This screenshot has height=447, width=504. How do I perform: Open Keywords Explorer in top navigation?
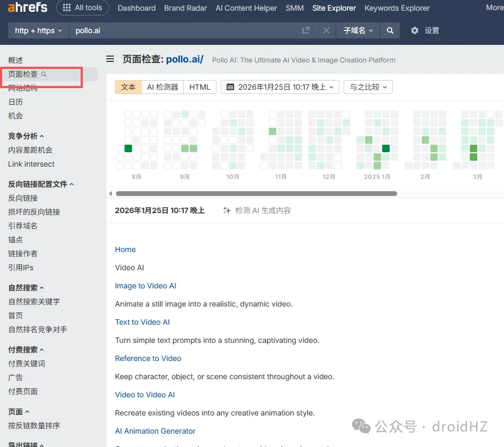click(x=397, y=8)
